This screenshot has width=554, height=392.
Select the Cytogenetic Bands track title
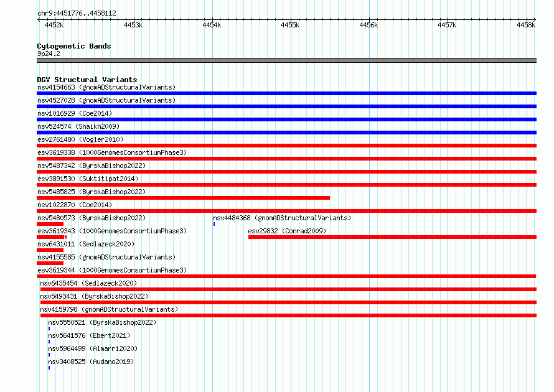tap(74, 46)
